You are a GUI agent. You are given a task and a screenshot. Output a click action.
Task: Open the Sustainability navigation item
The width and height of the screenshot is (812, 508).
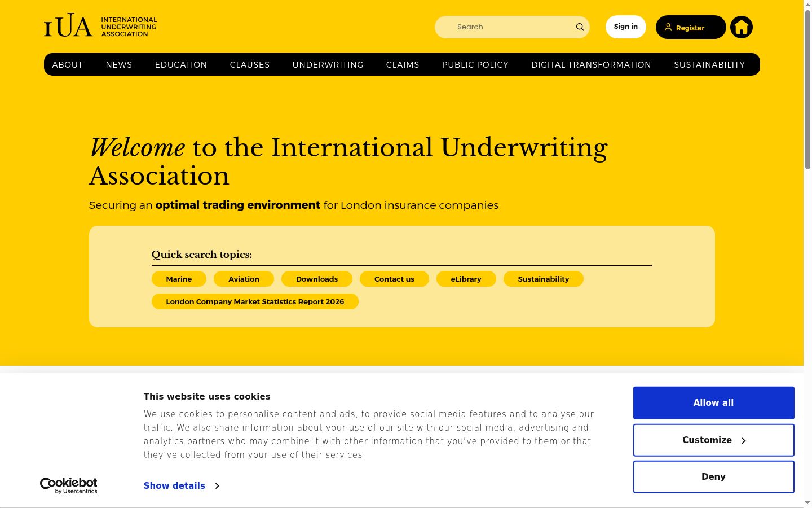click(x=709, y=65)
